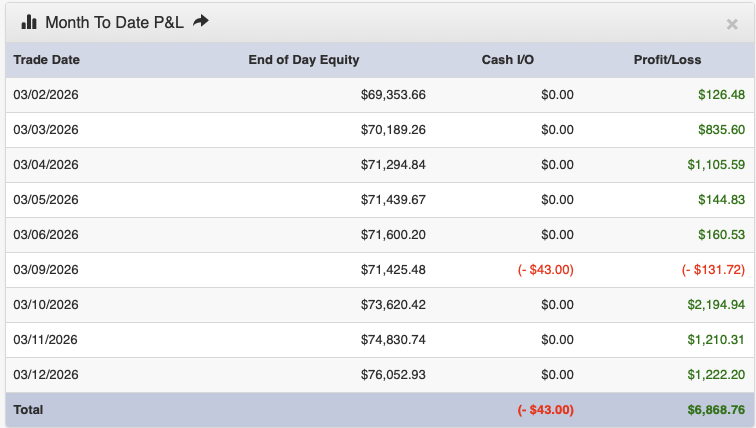Screen dimensions: 756x428
Task: Click profit value $1,222.20
Action: [716, 374]
